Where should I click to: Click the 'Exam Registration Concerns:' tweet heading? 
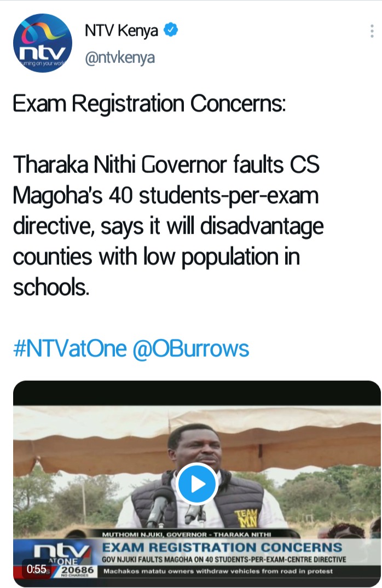click(x=149, y=103)
